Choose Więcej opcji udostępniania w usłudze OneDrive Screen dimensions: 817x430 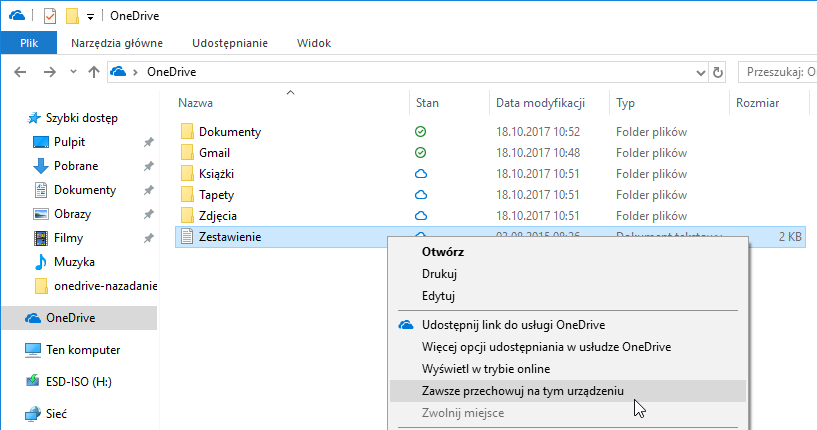[568, 347]
